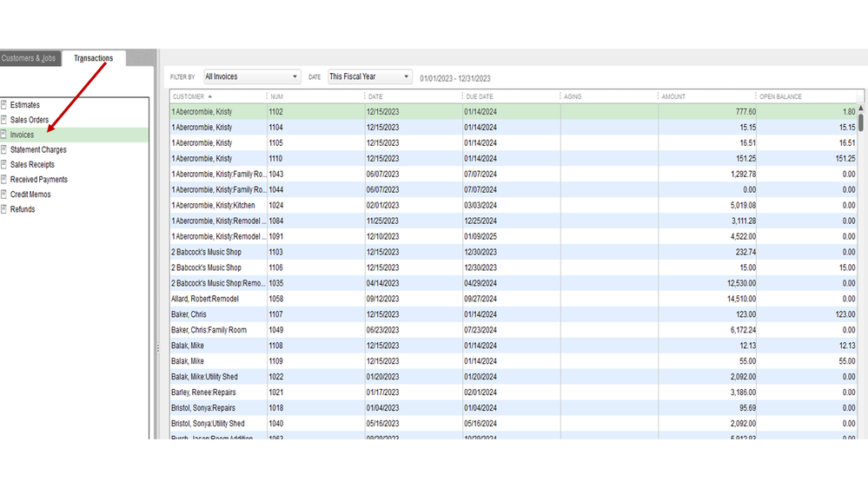Click the Refunds document icon
This screenshot has height=488, width=868.
coord(4,209)
